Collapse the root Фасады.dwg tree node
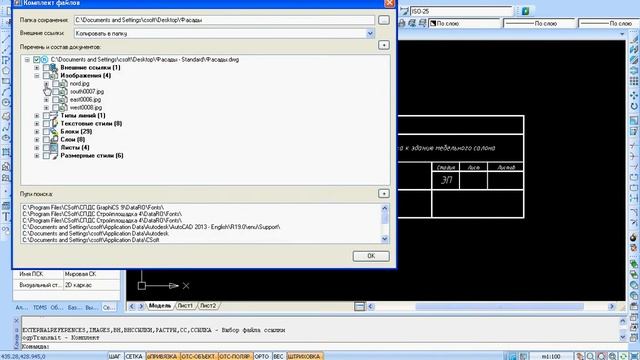This screenshot has height=360, width=640. tap(27, 60)
